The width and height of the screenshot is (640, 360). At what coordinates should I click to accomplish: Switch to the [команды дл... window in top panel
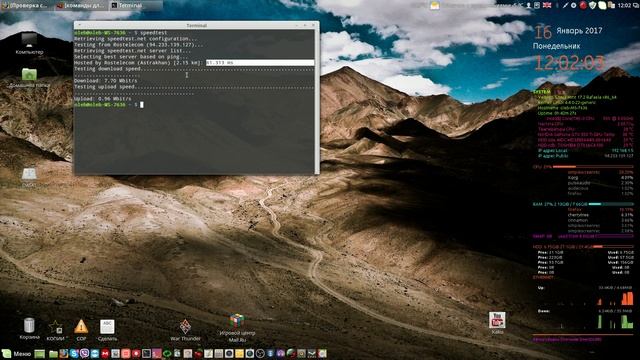(81, 5)
